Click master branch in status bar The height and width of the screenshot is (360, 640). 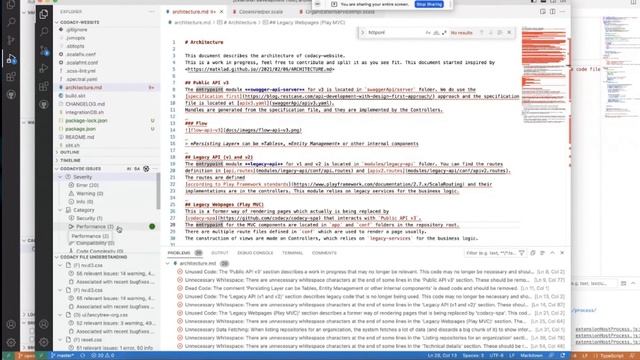pyautogui.click(x=62, y=356)
